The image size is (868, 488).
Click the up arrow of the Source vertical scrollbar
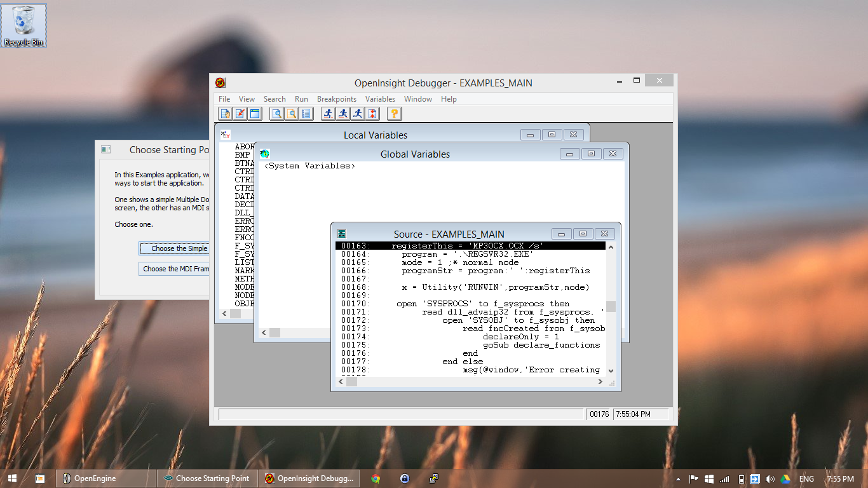pos(611,247)
